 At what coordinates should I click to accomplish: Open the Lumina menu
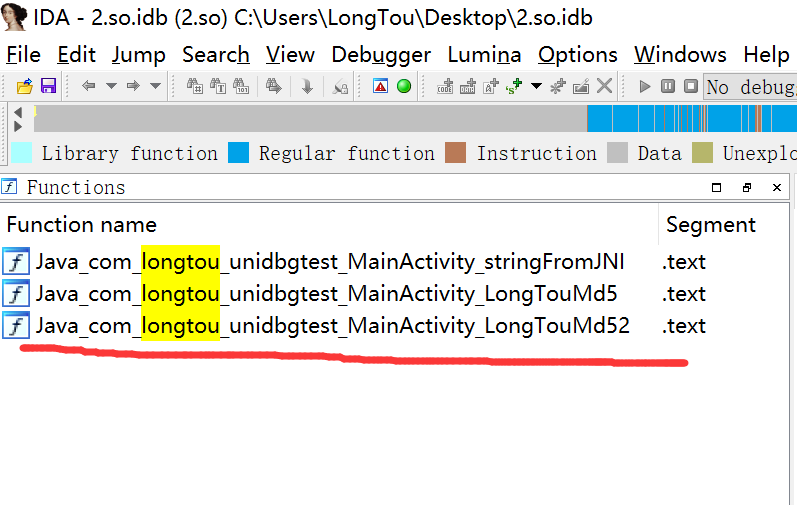tap(484, 54)
